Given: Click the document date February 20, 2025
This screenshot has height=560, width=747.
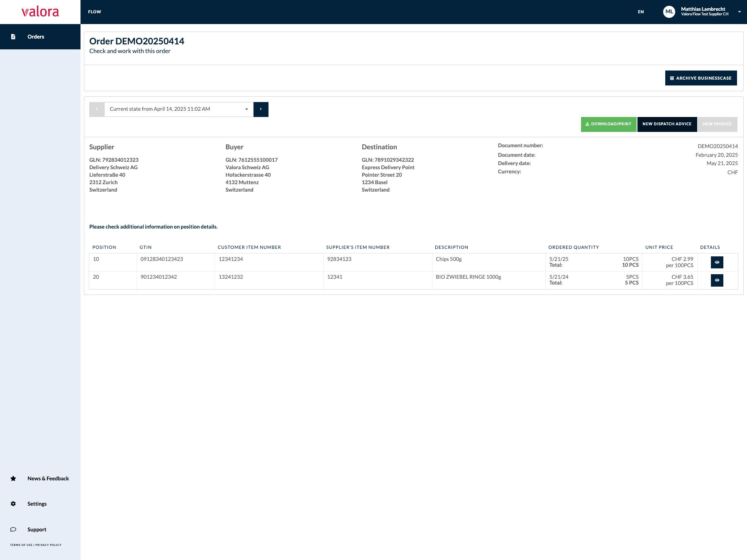Looking at the screenshot, I should [717, 155].
